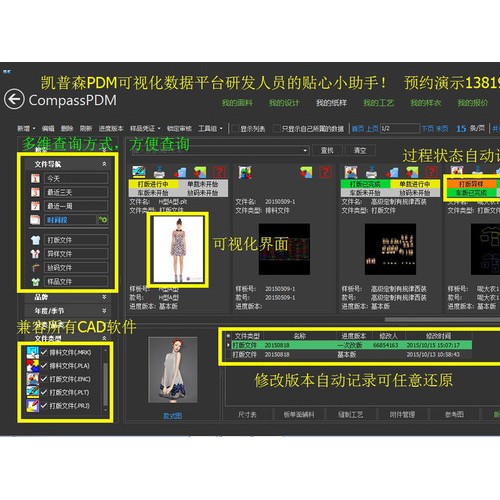
Task: Click the red question mark on 20150509-1 card
Action: click(x=325, y=172)
